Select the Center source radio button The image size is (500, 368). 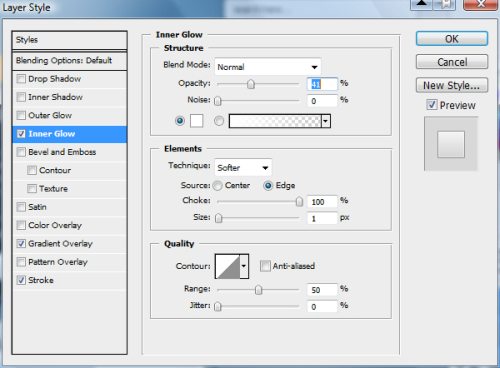[x=217, y=186]
